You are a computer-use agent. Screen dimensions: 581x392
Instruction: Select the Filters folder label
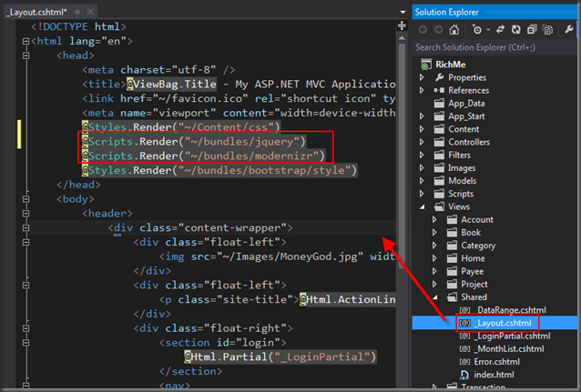tap(460, 156)
